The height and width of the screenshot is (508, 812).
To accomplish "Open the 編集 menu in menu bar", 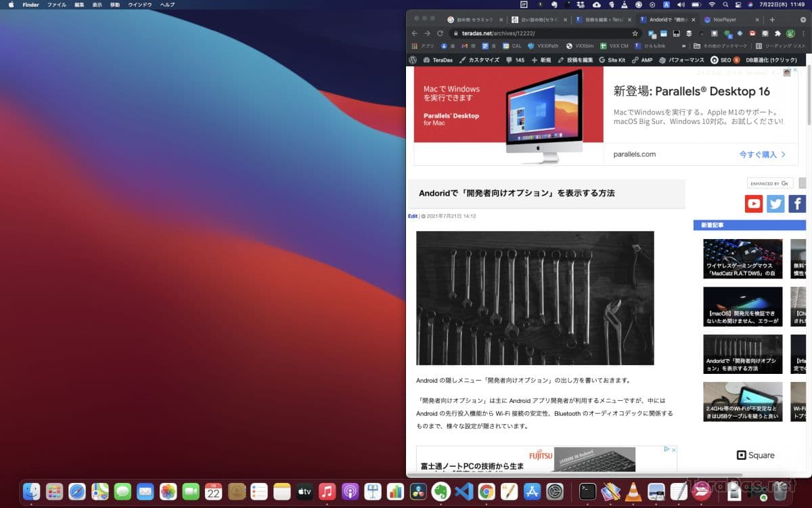I will click(x=80, y=4).
